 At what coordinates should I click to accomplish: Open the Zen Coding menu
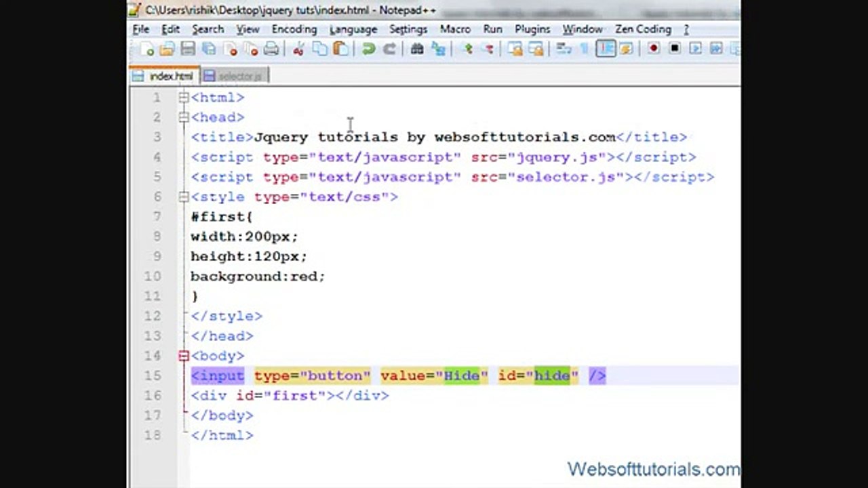click(x=643, y=29)
